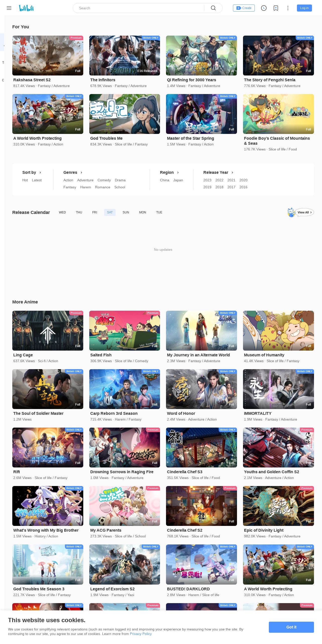Click the Log in button
This screenshot has height=644, width=322.
click(304, 8)
